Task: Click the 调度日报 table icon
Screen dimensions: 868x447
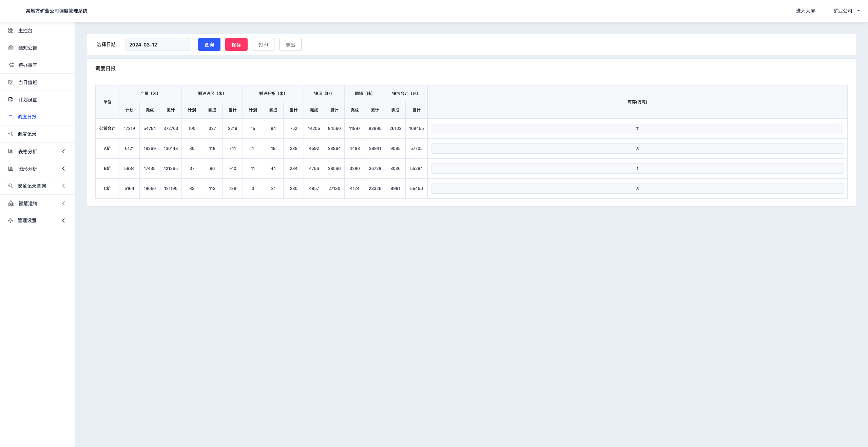Action: (11, 117)
